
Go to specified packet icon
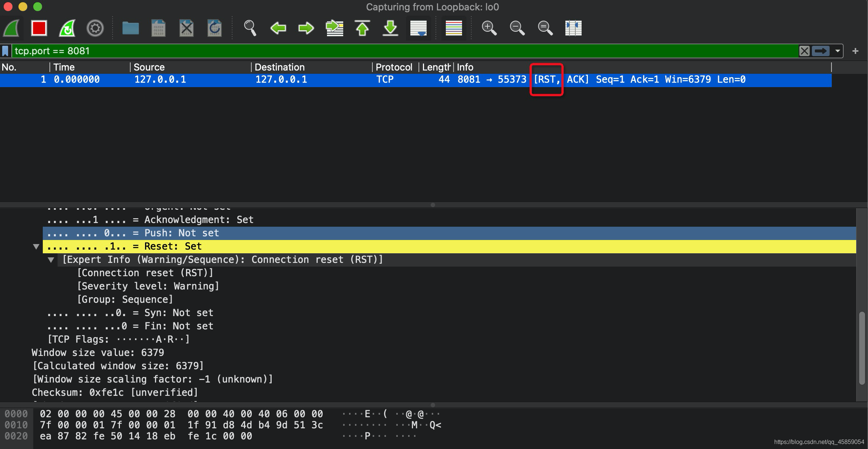point(334,28)
